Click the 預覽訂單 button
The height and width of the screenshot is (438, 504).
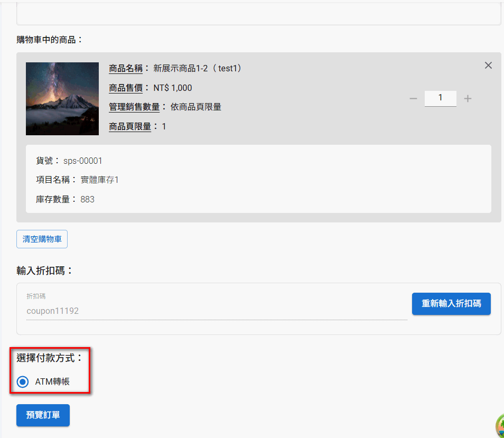point(43,415)
